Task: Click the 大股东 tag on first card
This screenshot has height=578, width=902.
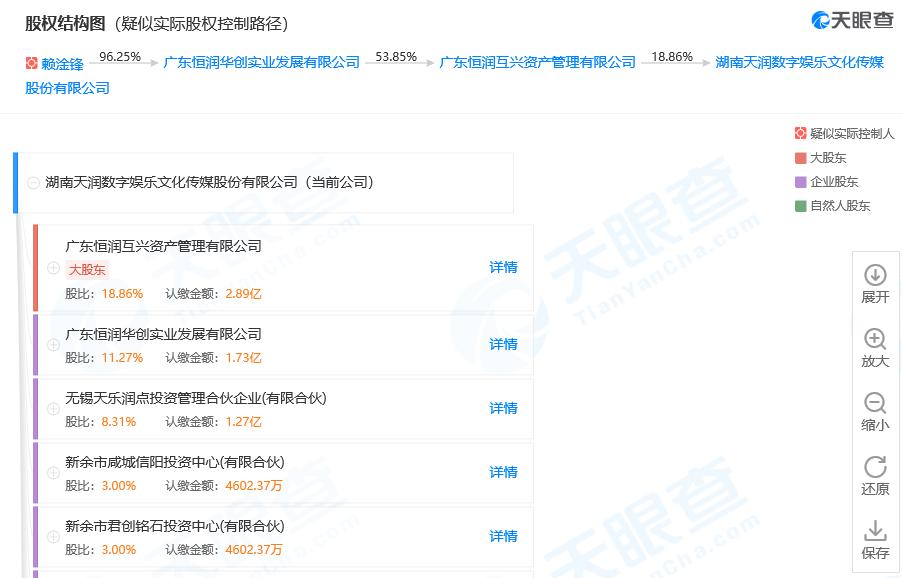Action: click(x=87, y=269)
